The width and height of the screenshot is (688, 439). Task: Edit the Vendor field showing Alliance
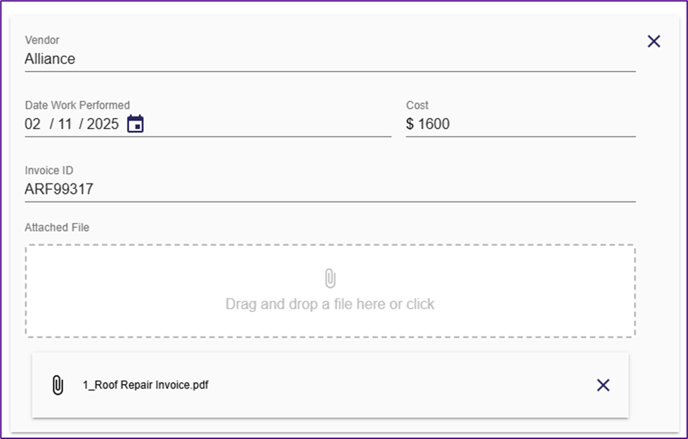point(330,59)
